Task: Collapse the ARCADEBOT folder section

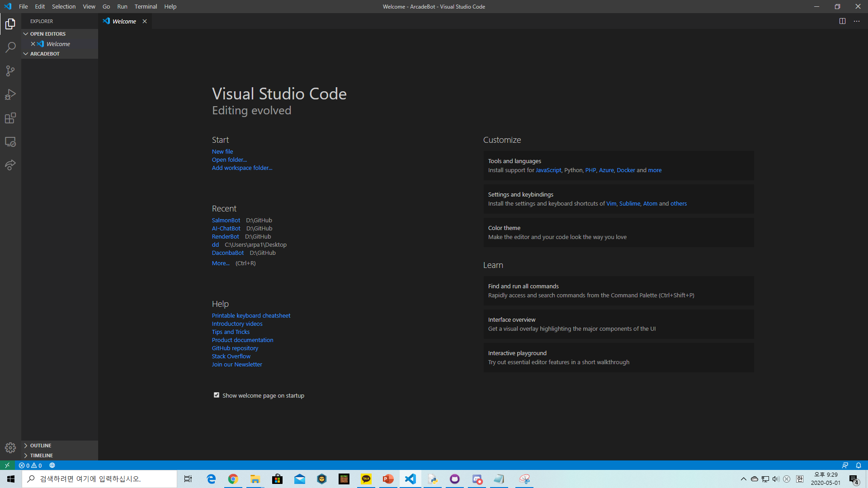Action: [44, 54]
